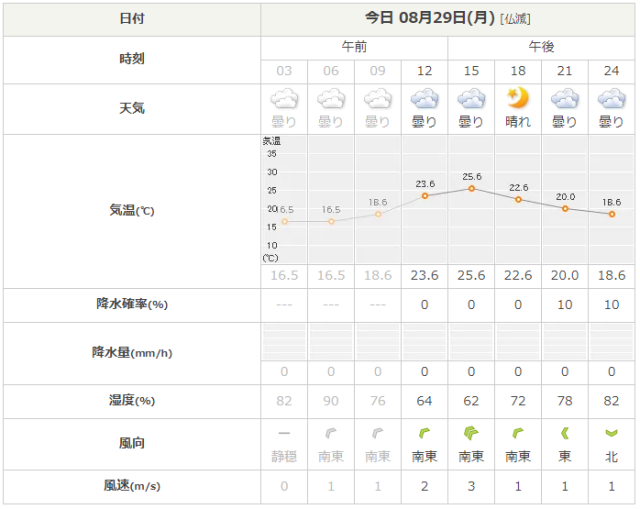
Task: Click the 降水量(mm/h) row header
Action: pos(132,353)
